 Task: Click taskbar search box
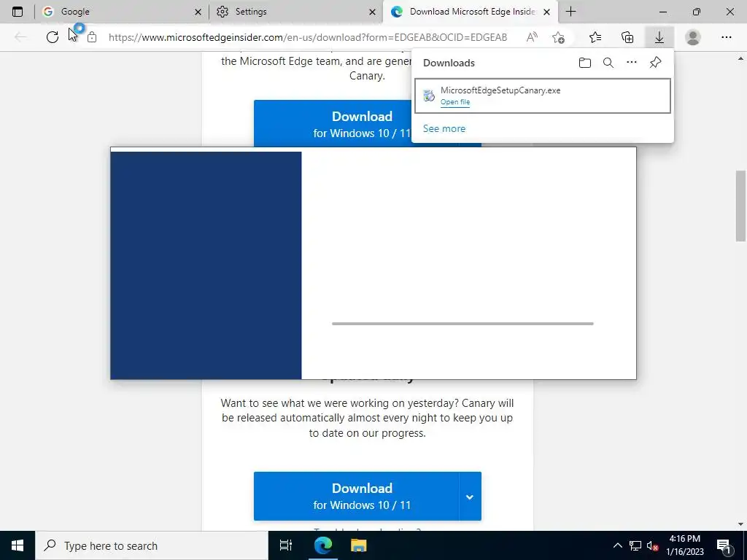[x=152, y=545]
